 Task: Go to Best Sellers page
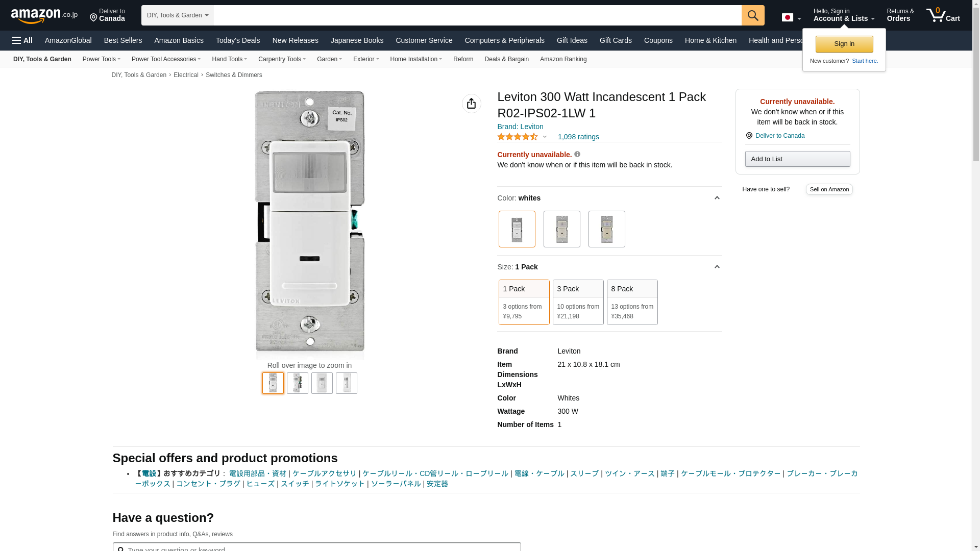pos(122,40)
